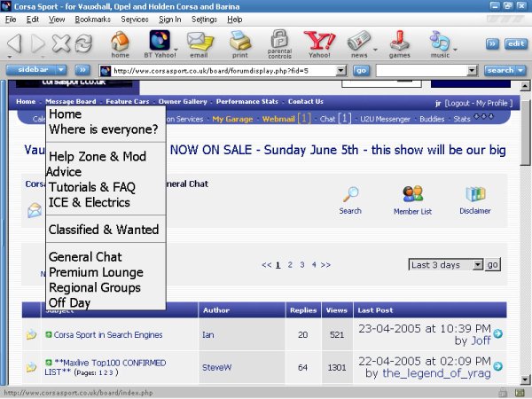Click the Yahoo! logo icon
The image size is (532, 399).
click(x=318, y=42)
